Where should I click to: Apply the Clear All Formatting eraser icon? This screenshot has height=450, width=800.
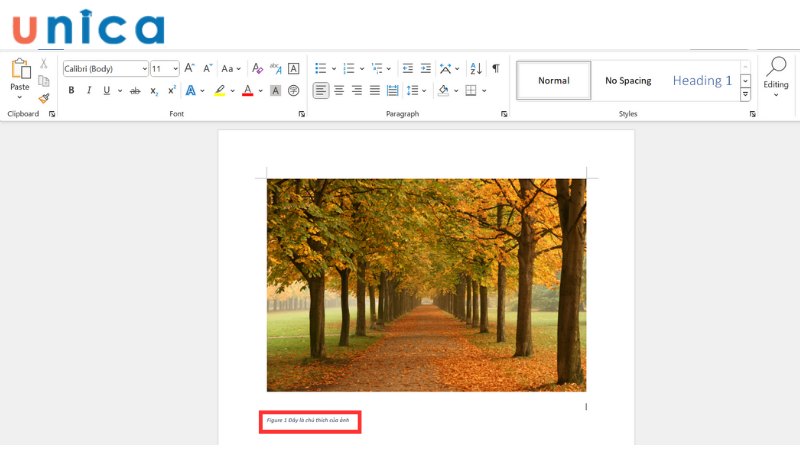point(257,69)
